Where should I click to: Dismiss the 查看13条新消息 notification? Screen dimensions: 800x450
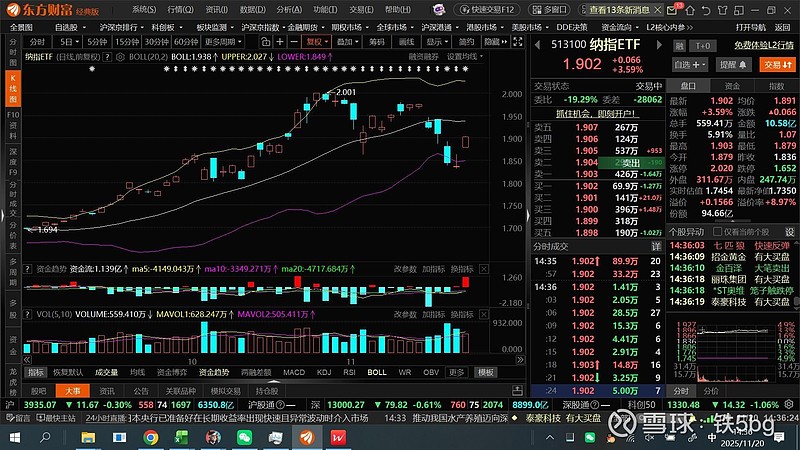click(x=658, y=10)
